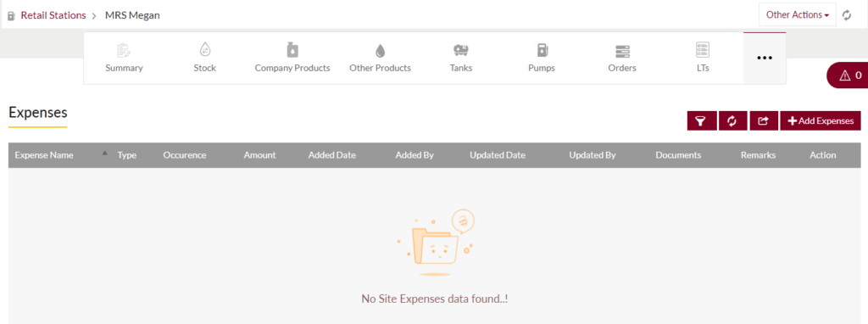This screenshot has width=868, height=324.
Task: Click the page reload icon next to Other Actions
Action: point(847,15)
